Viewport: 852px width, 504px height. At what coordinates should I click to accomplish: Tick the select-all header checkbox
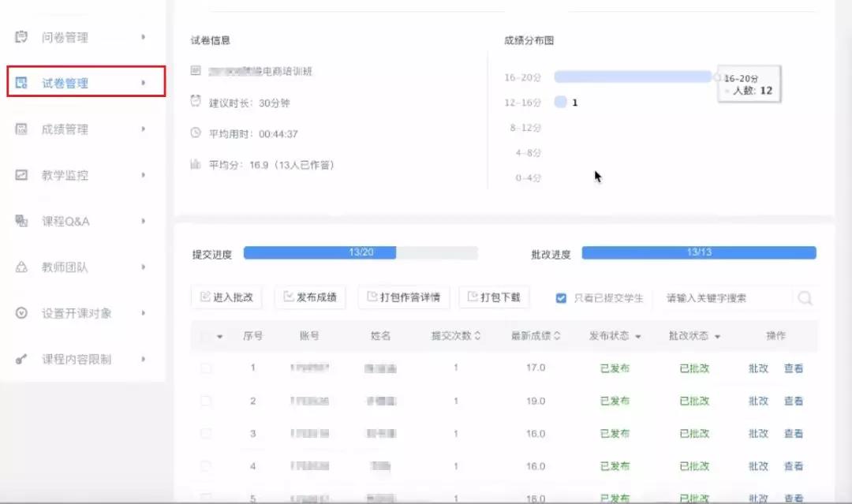206,336
